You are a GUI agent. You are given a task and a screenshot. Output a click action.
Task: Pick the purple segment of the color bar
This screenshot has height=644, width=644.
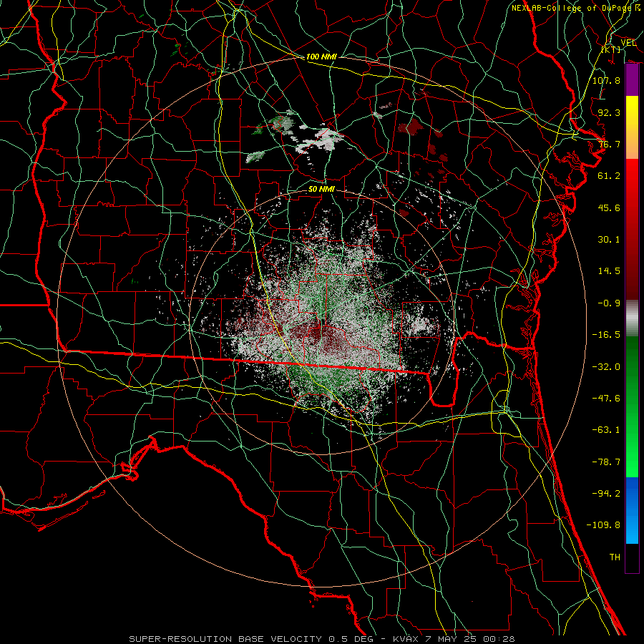coord(632,80)
